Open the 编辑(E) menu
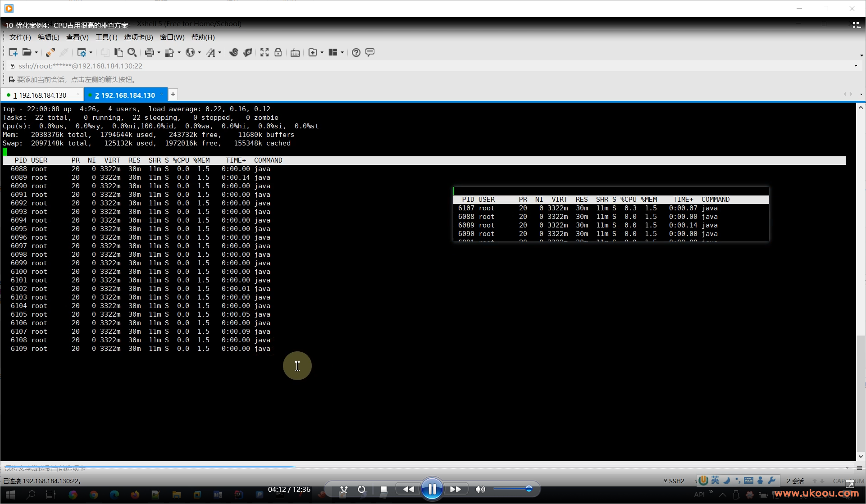The image size is (866, 504). tap(48, 37)
